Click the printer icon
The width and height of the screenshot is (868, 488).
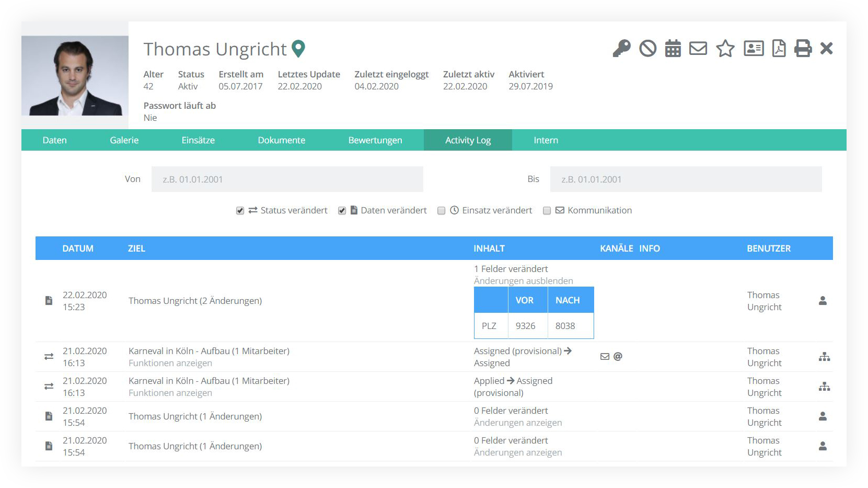tap(803, 49)
